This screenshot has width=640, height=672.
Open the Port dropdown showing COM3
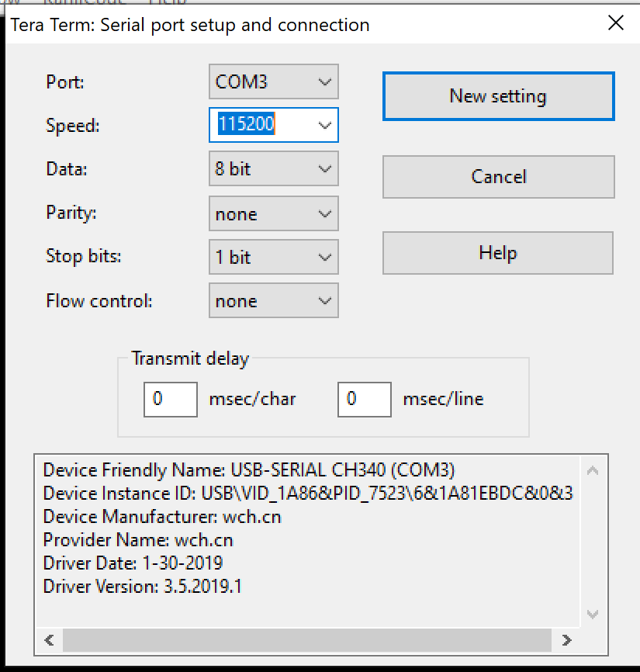(x=273, y=81)
